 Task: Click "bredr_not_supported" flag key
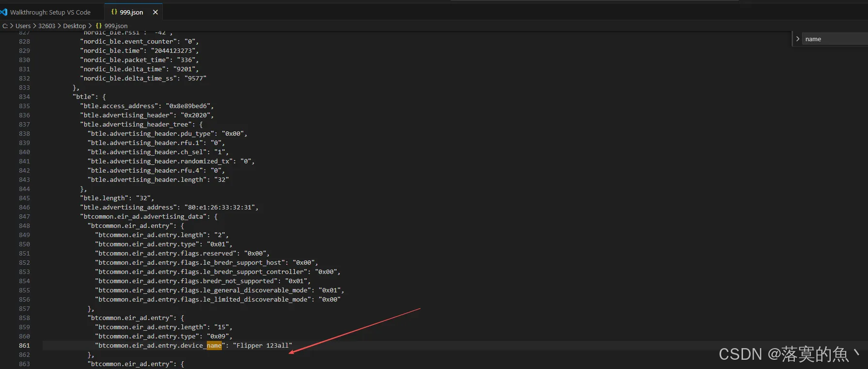pos(186,281)
